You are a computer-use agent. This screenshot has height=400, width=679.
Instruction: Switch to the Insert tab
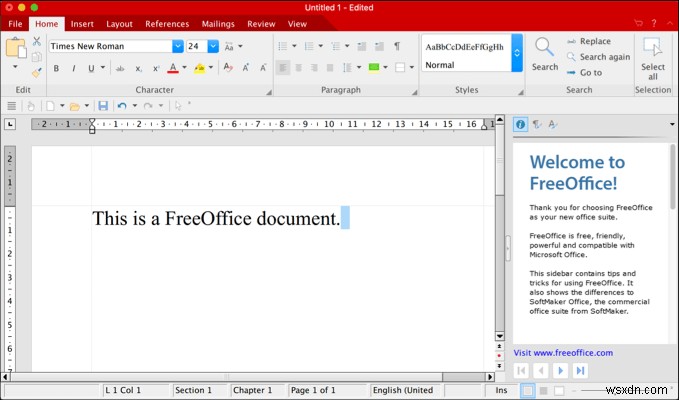tap(82, 24)
